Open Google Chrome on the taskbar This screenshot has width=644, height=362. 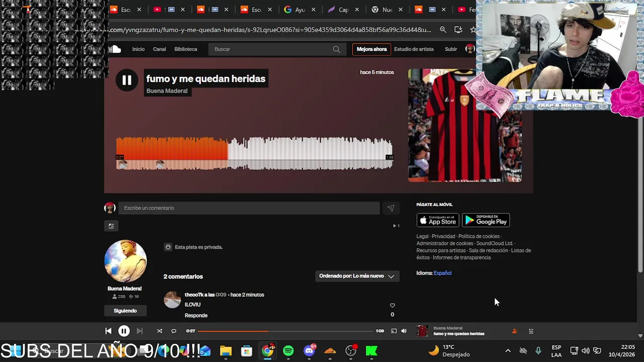[268, 351]
